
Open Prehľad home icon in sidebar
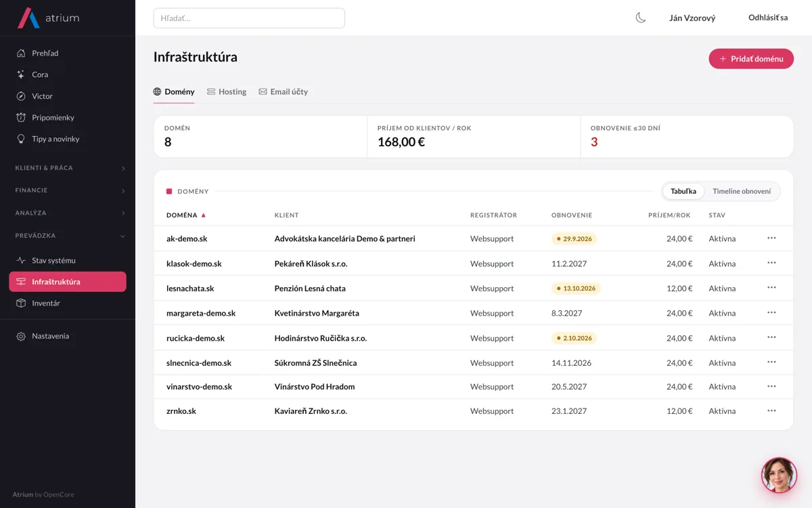coord(21,54)
